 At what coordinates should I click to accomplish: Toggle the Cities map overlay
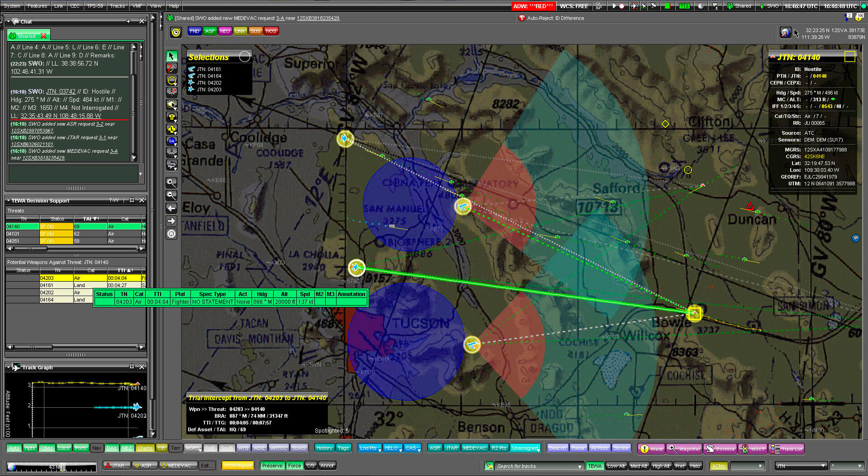[47, 448]
